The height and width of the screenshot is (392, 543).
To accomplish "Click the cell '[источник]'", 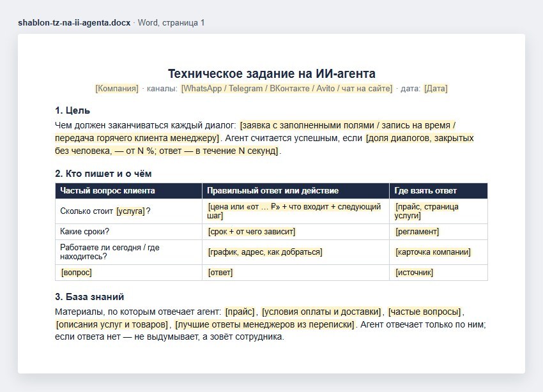I will coord(438,272).
